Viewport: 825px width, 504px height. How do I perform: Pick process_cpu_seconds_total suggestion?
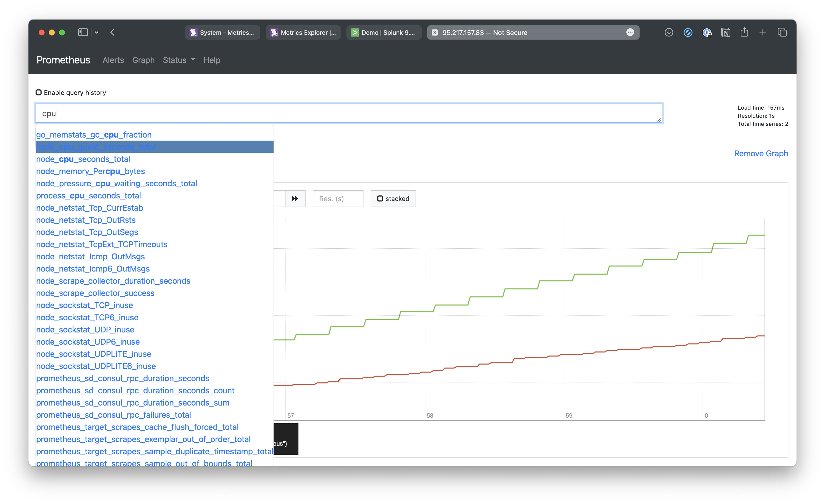[x=155, y=196]
